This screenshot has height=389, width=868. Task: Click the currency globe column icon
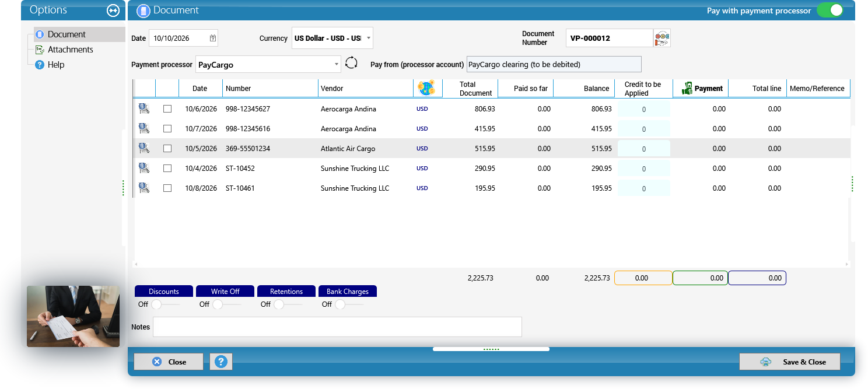pyautogui.click(x=427, y=88)
